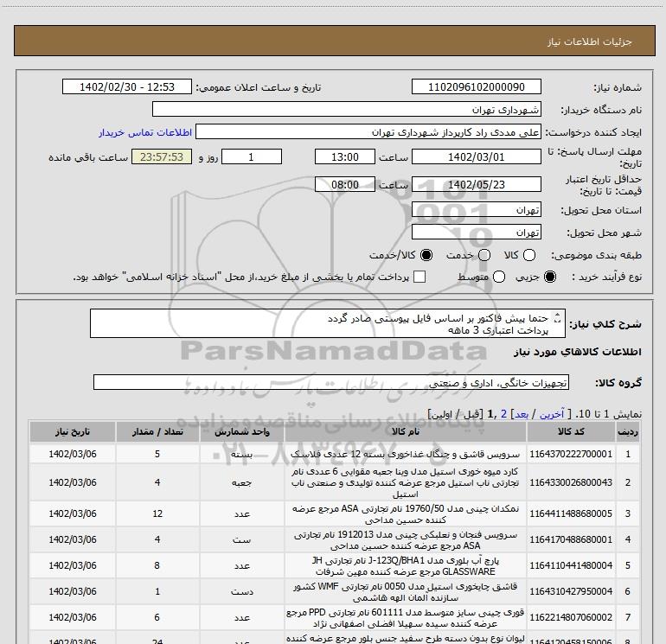Click the قاشق چایخوری استیل item name
Viewport: 666px width, 644px height.
(405, 591)
